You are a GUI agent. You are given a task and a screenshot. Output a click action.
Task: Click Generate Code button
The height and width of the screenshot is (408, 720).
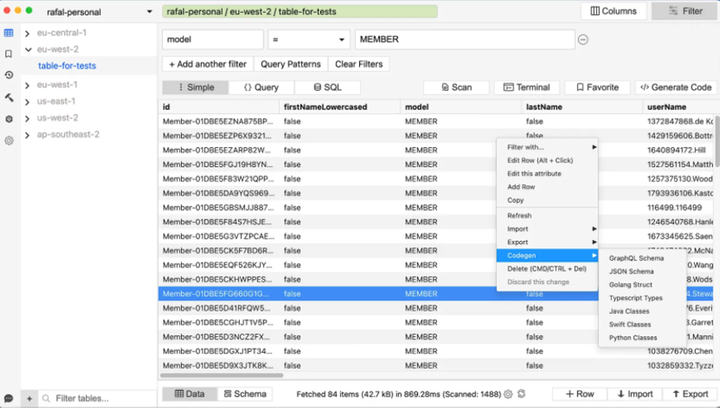676,87
